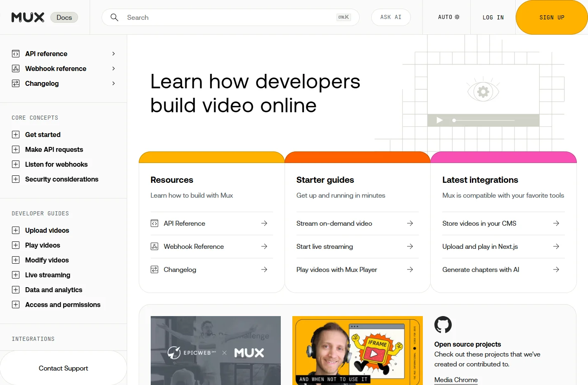Click the API reference sidebar icon

[16, 54]
